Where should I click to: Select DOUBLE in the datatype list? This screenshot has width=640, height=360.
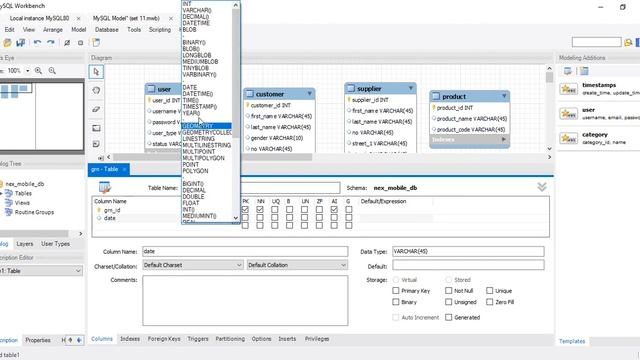point(193,197)
